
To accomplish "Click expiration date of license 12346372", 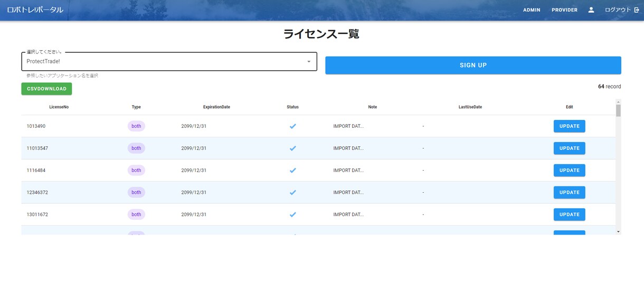I will coord(194,193).
